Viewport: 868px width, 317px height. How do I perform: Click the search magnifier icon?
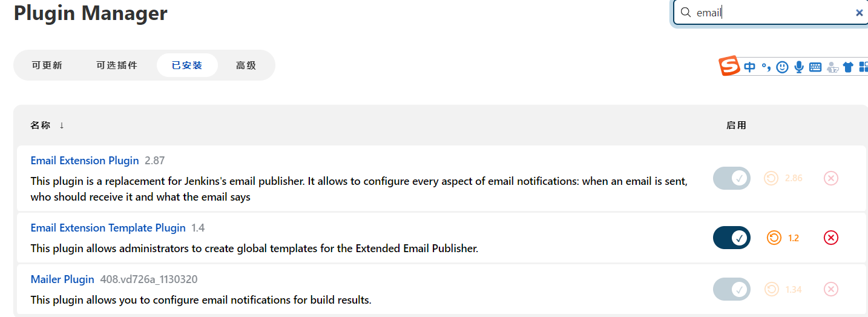coord(685,13)
